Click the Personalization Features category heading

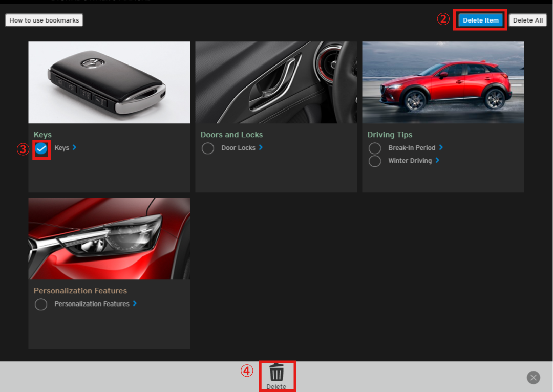tap(80, 291)
